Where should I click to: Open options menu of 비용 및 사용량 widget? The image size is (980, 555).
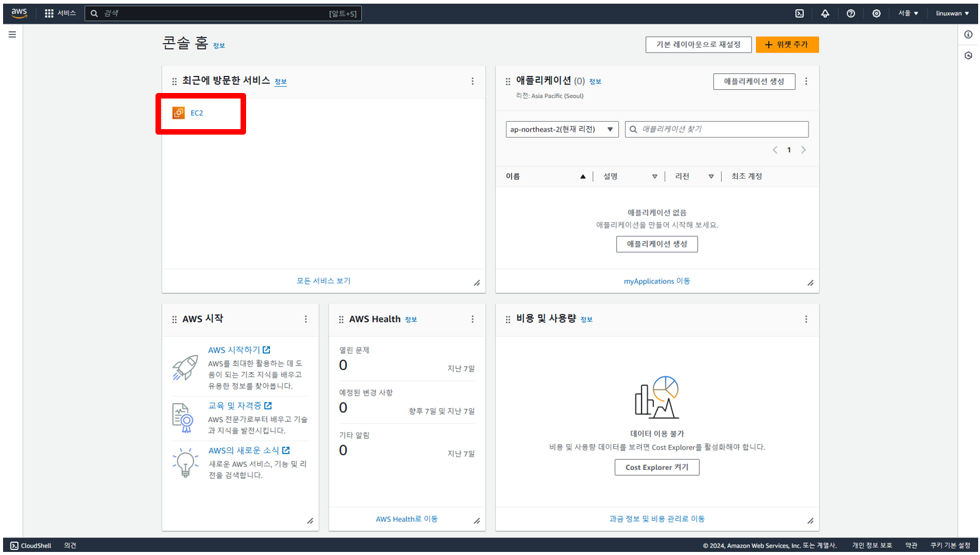[x=806, y=319]
